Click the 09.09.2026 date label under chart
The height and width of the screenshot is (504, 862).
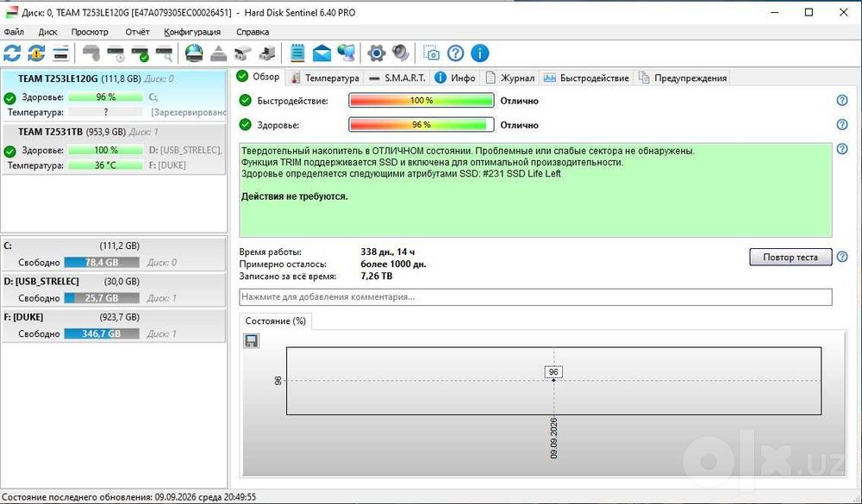(553, 438)
